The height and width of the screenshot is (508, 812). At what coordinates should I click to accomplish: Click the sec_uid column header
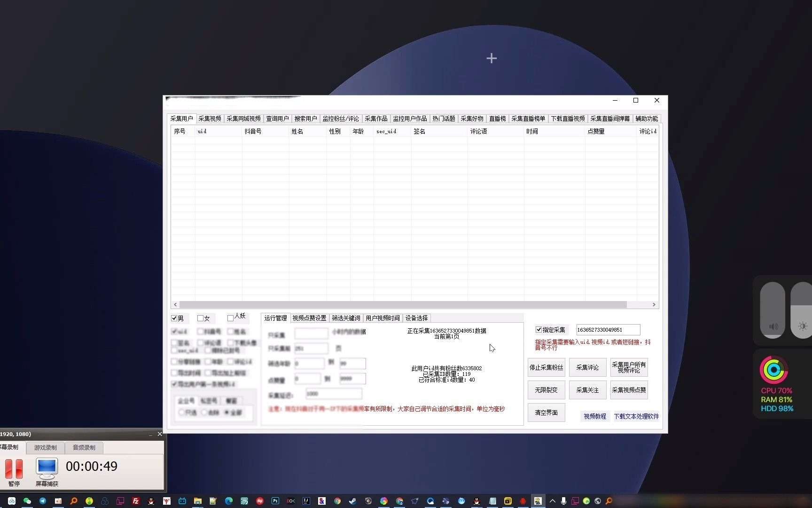tap(392, 131)
